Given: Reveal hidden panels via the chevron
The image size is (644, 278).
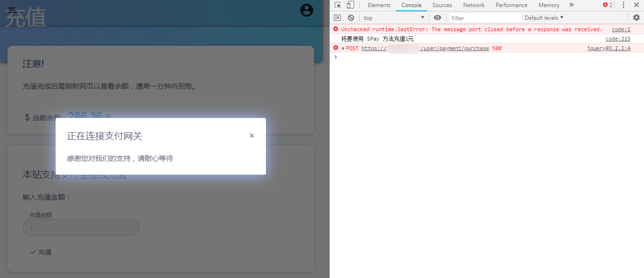Looking at the screenshot, I should [x=570, y=5].
